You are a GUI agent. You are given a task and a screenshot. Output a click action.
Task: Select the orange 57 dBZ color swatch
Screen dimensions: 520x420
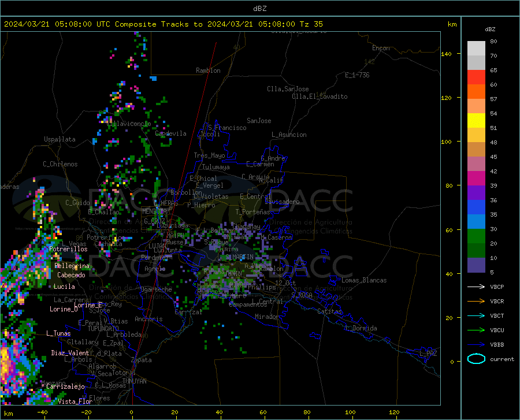coord(476,92)
